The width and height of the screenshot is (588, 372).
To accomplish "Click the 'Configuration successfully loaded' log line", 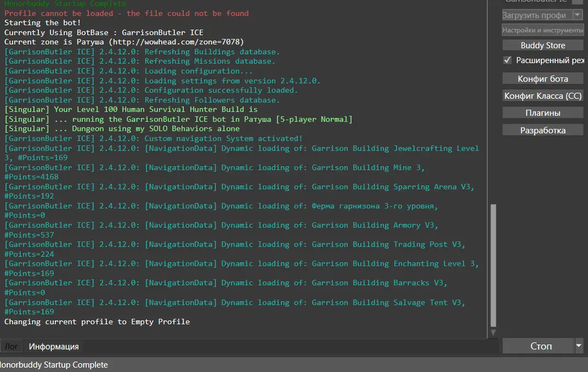I will [151, 91].
